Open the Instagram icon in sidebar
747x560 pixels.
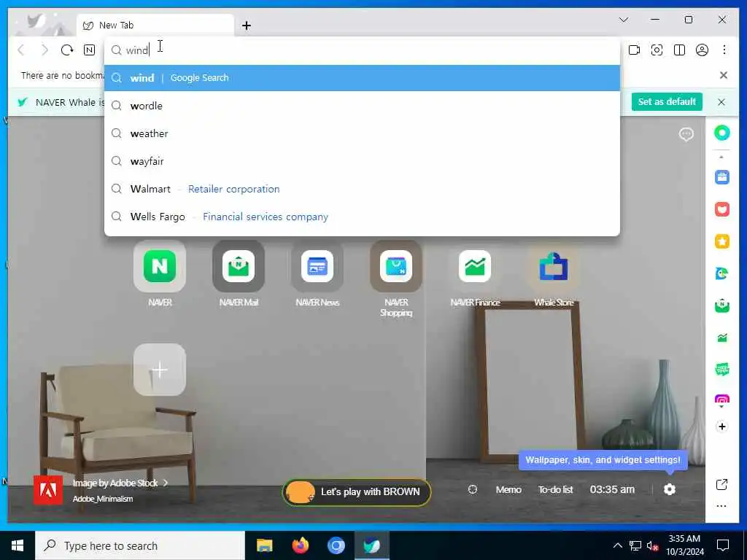click(722, 400)
